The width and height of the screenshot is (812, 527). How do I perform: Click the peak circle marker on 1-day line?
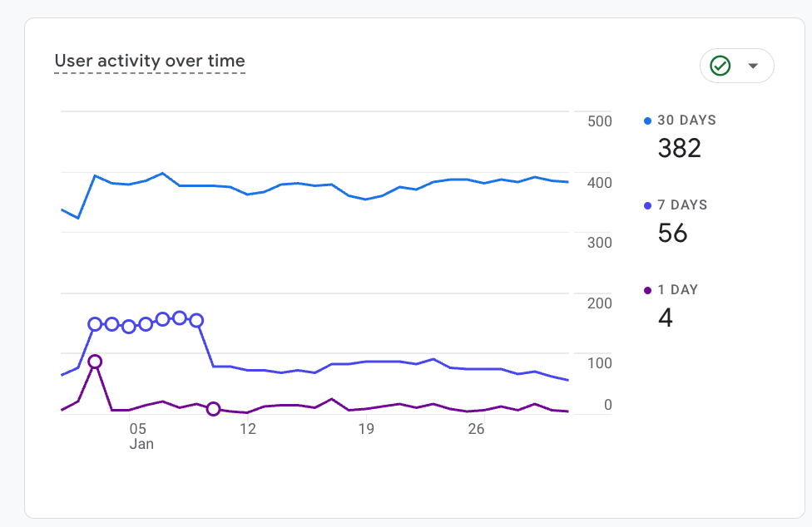pos(95,362)
